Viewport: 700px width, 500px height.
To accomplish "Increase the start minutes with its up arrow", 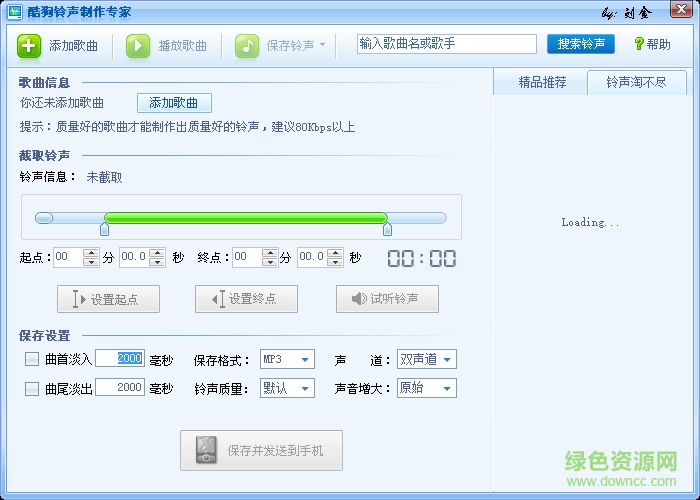I will pyautogui.click(x=92, y=253).
